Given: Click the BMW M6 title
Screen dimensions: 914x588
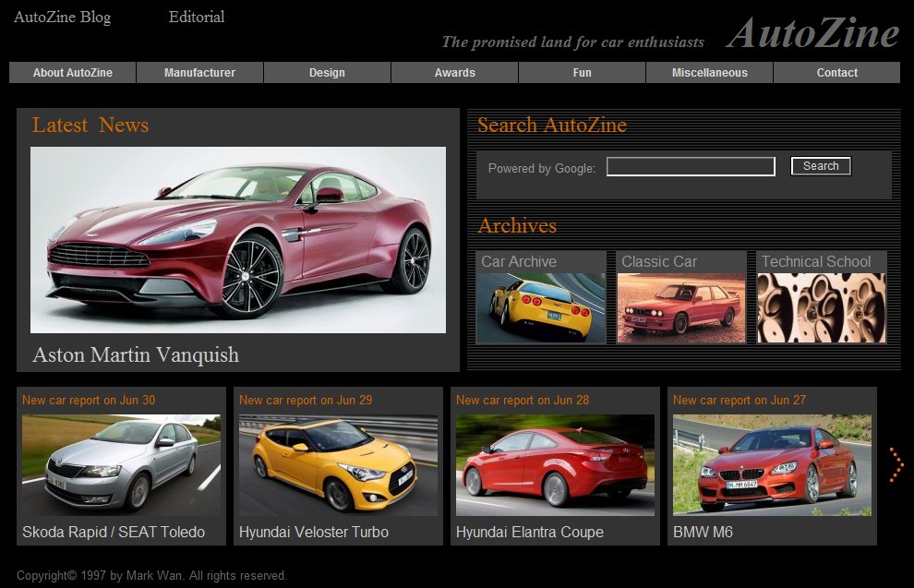Looking at the screenshot, I should tap(703, 532).
